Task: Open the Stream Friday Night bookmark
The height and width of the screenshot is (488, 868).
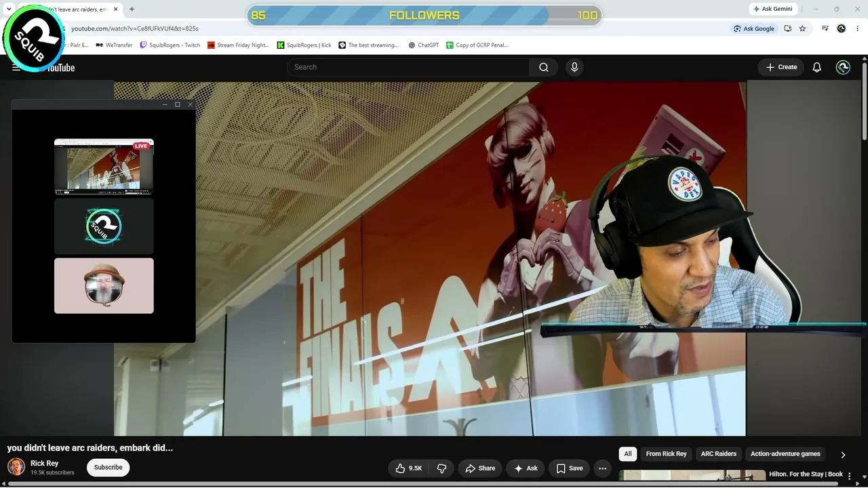Action: (x=238, y=45)
